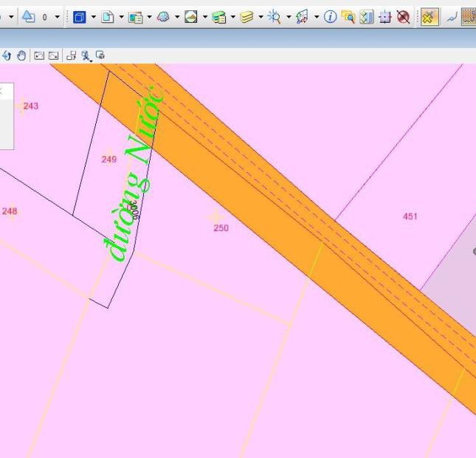
Task: Click the Auxiliary Coordinates grid icon
Action: (x=302, y=17)
